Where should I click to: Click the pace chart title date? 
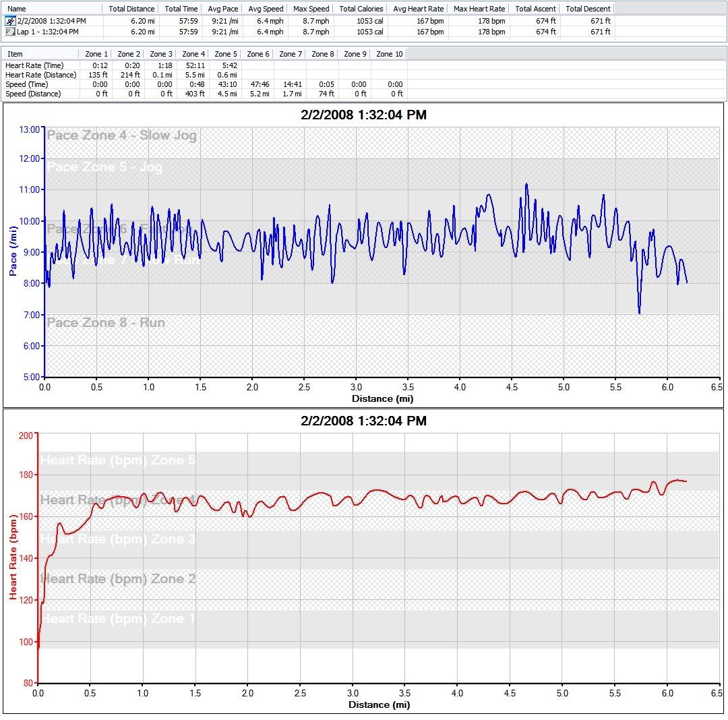coord(363,115)
